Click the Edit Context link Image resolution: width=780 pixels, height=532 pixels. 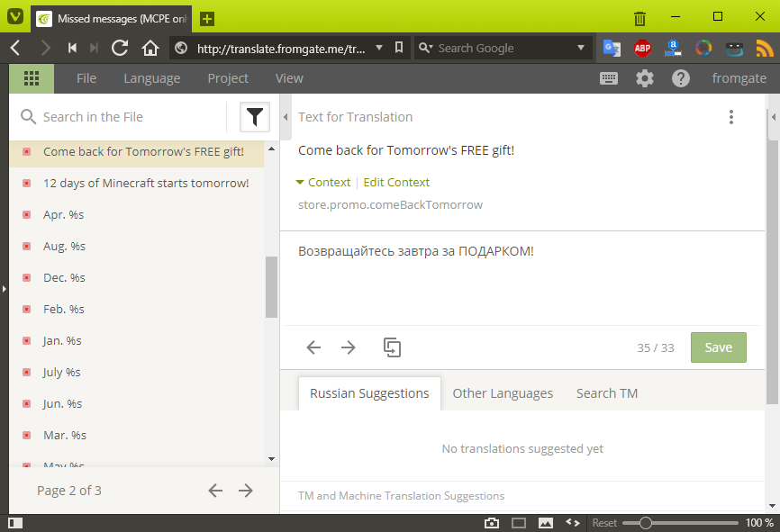[x=396, y=182]
